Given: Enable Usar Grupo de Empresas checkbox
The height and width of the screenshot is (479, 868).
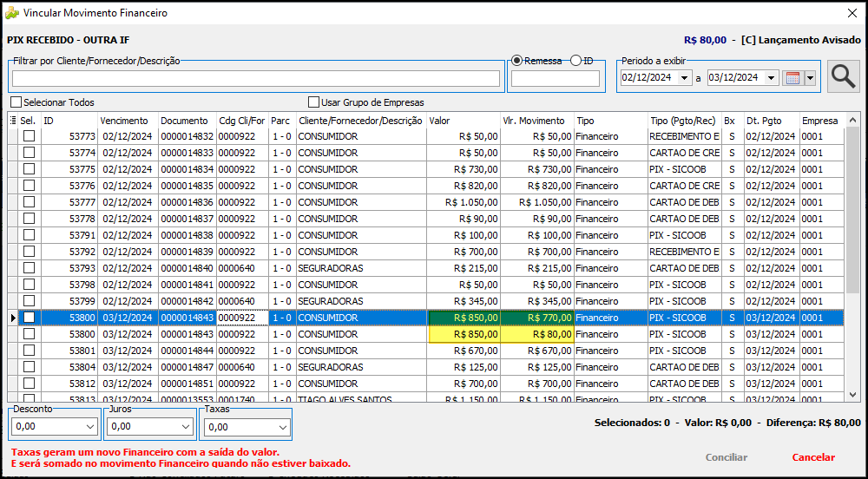Looking at the screenshot, I should (x=314, y=102).
